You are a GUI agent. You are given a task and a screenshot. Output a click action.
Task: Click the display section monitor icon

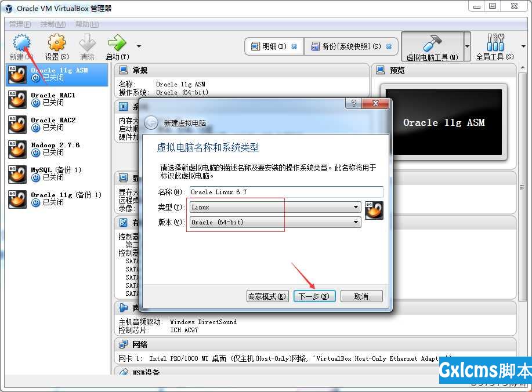123,177
